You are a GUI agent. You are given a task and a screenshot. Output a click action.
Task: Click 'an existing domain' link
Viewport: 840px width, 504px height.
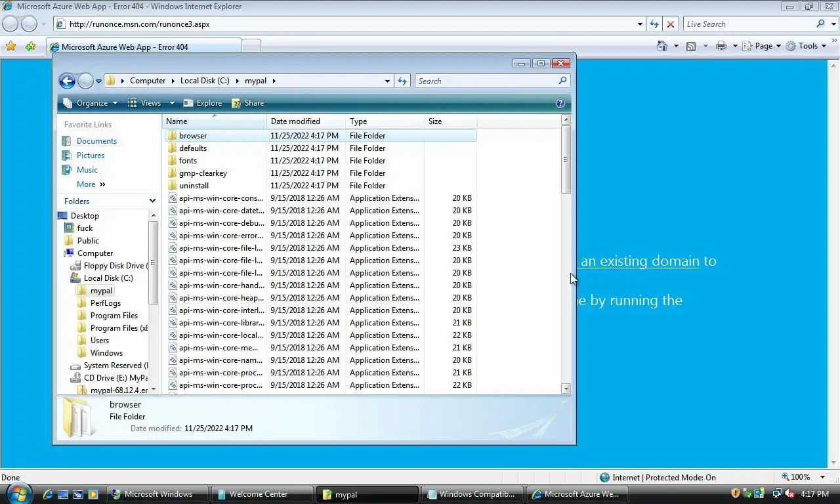coord(640,261)
